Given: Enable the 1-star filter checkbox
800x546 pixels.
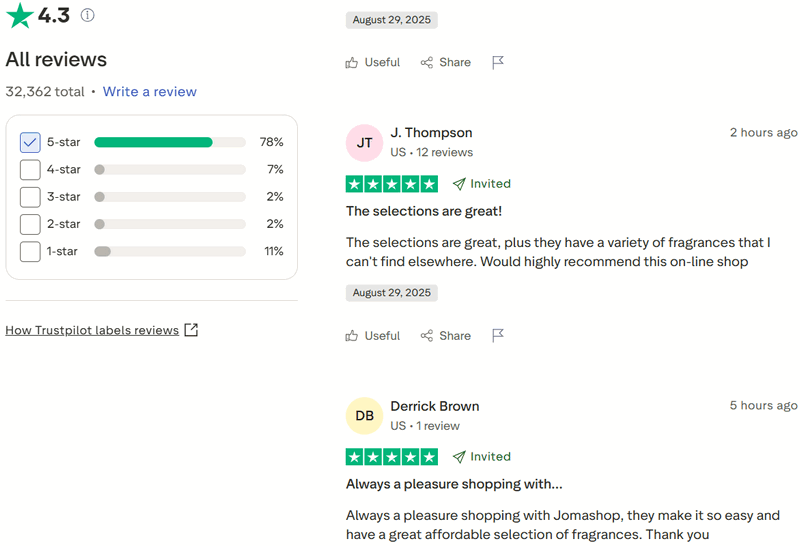Looking at the screenshot, I should [30, 251].
